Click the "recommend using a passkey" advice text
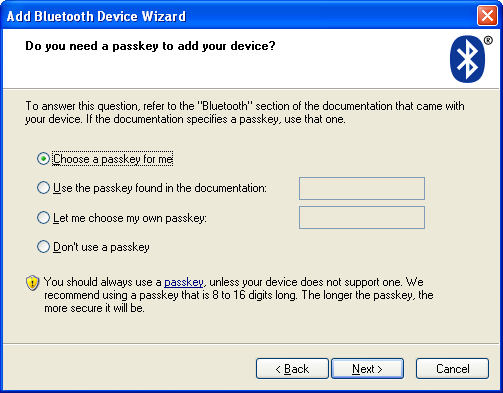503x393 pixels. (x=239, y=295)
